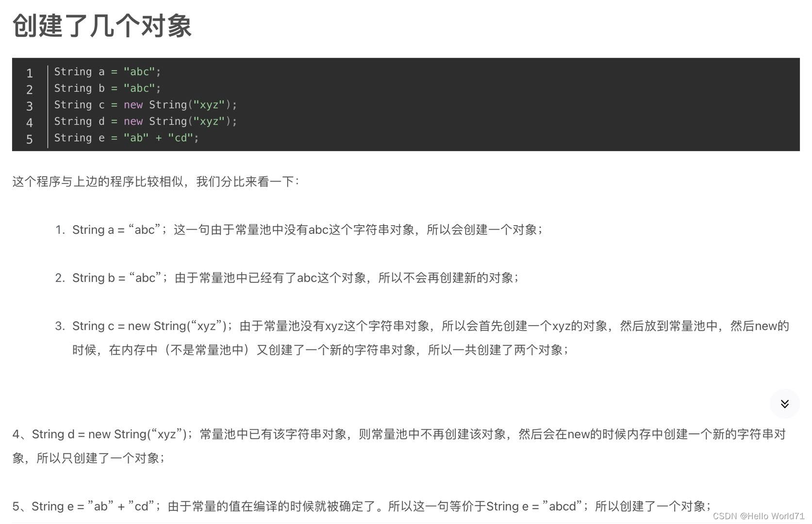Click line number 4 in code gutter
The image size is (812, 524).
click(30, 123)
